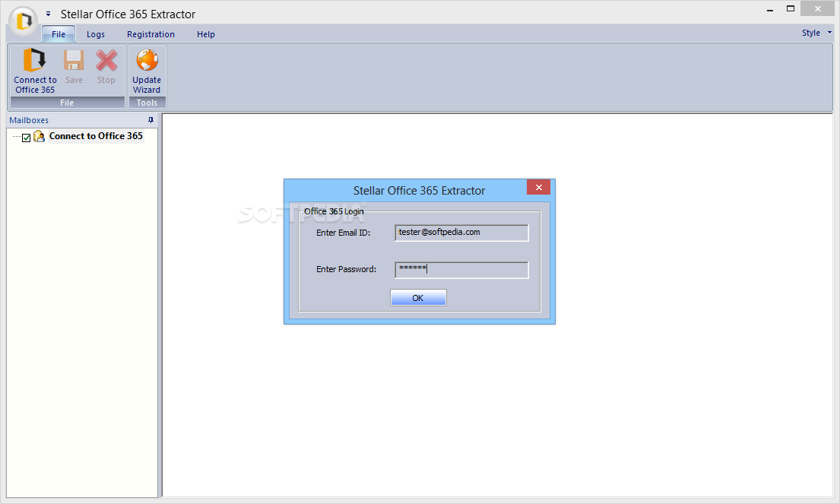Launch the Update Wizard globe icon

[147, 60]
